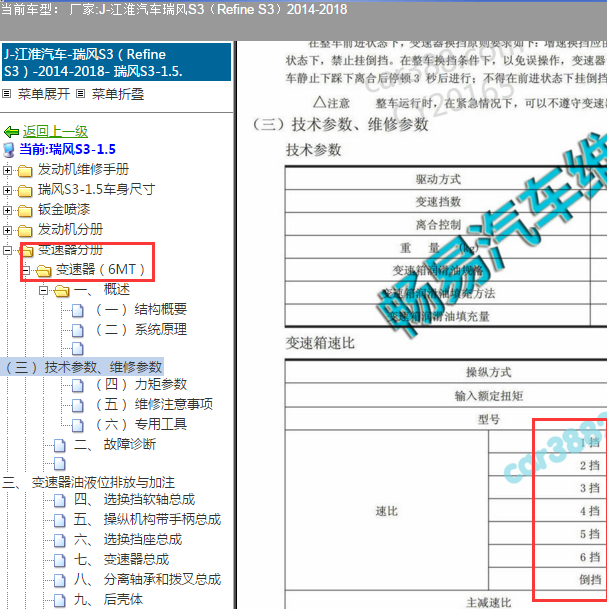Open the 五、操纵机构带手柄总成 section

(148, 520)
